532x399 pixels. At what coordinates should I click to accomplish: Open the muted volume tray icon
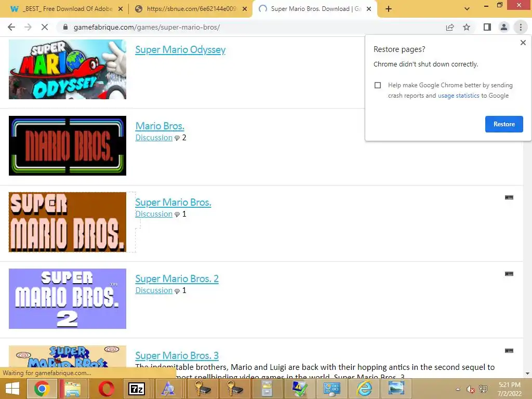tap(470, 389)
